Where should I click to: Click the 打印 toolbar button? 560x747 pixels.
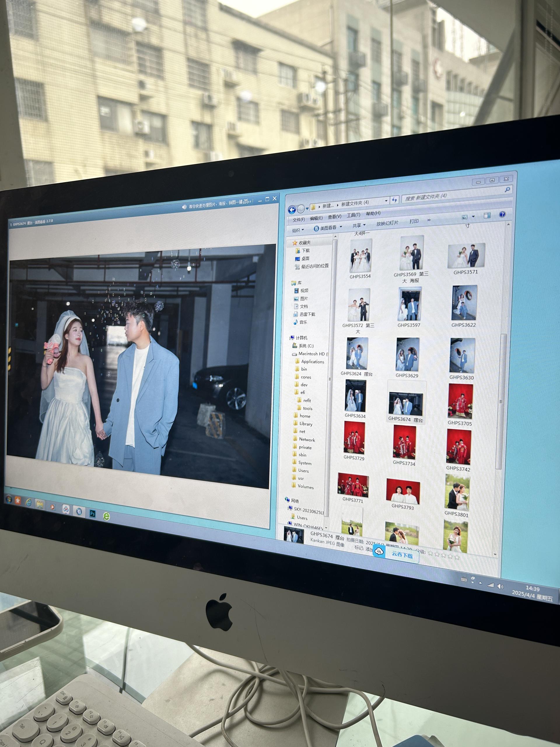(414, 221)
